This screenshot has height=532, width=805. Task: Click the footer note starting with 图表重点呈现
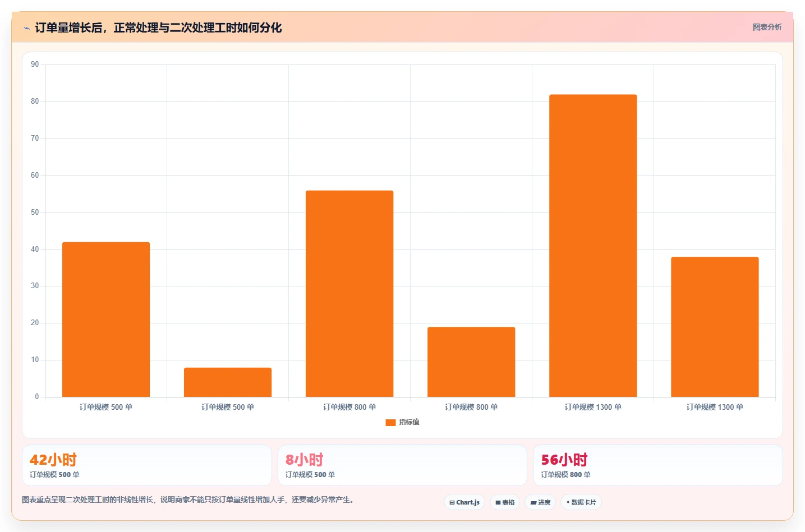coord(189,499)
